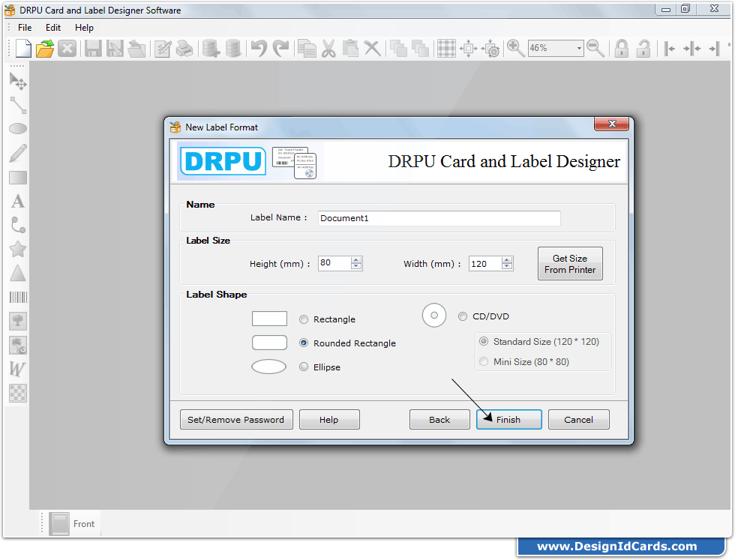Select the Rounded Rectangle radio option
Screen dimensions: 735x560
(304, 343)
